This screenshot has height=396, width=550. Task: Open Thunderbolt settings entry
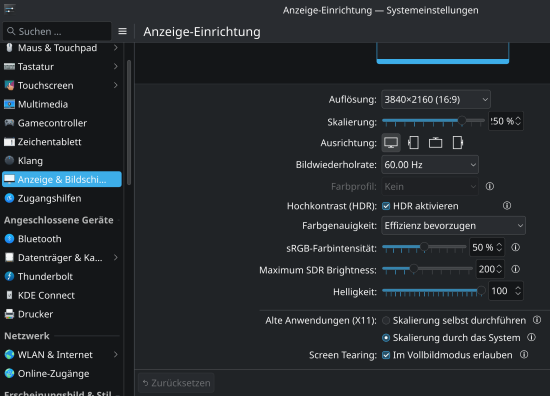pyautogui.click(x=62, y=276)
